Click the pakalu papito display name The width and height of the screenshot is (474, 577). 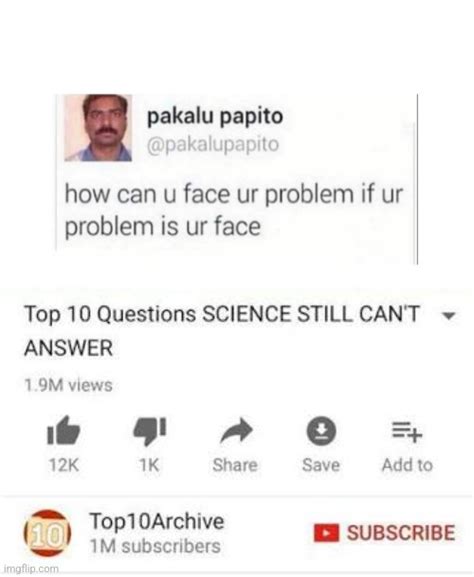[x=215, y=116]
